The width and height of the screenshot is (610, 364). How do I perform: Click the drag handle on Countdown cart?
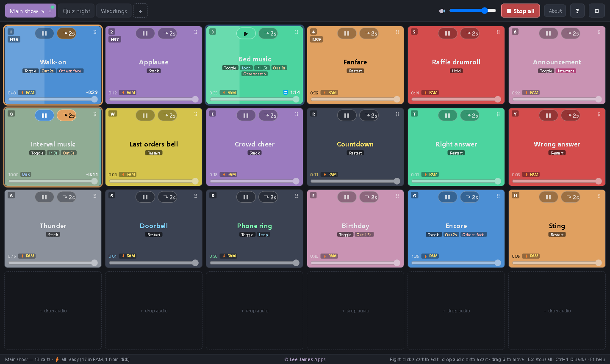point(397,114)
